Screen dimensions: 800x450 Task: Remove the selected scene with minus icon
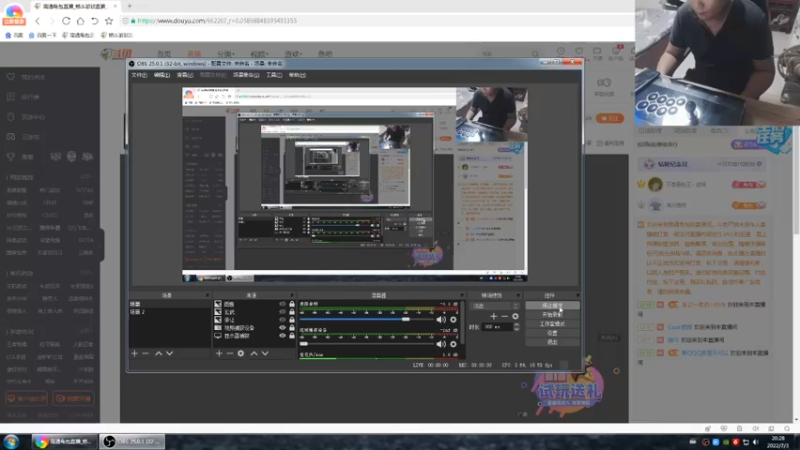(x=145, y=353)
